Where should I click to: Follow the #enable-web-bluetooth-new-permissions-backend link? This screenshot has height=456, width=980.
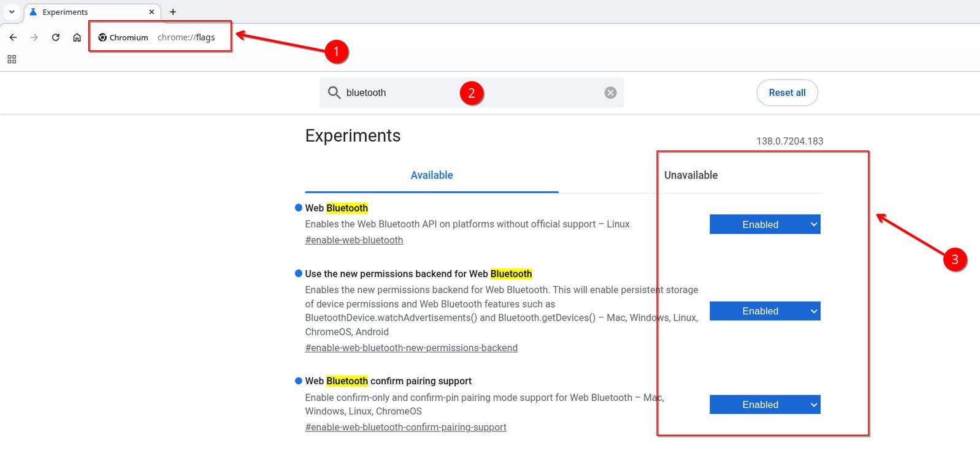click(x=411, y=348)
